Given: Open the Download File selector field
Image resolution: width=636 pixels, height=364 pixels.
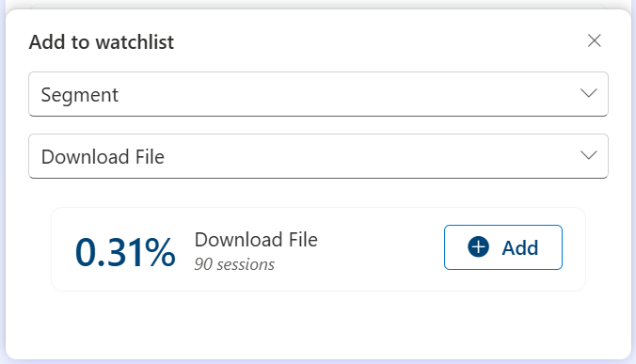Looking at the screenshot, I should [x=318, y=156].
